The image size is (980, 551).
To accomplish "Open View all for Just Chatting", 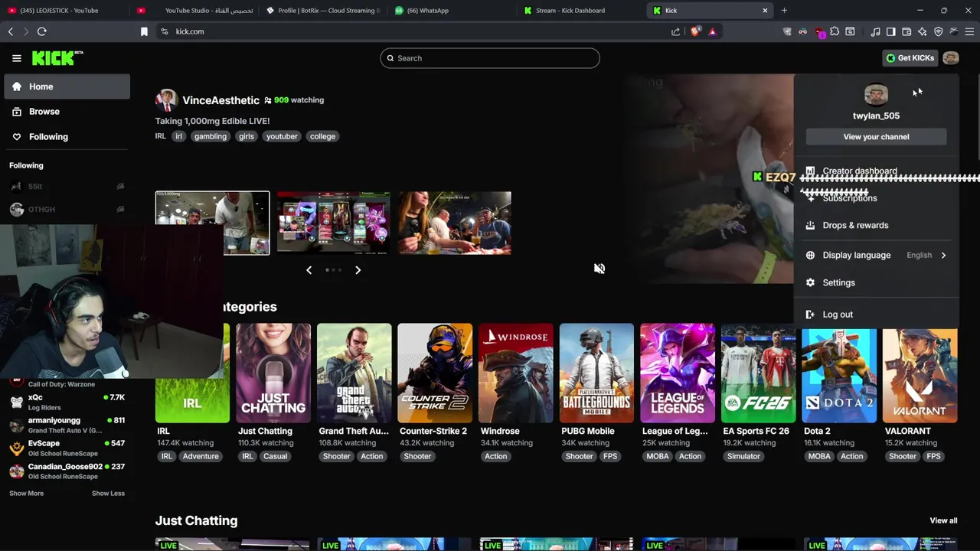I will 943,520.
